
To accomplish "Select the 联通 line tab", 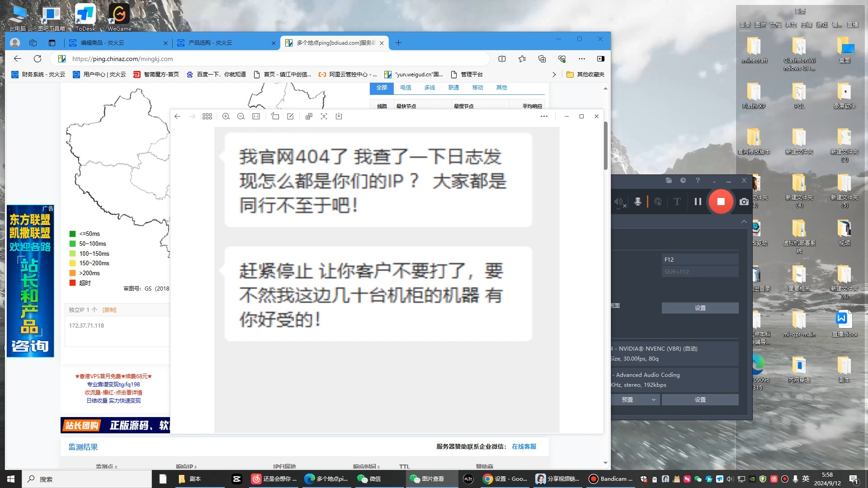I will coord(453,88).
